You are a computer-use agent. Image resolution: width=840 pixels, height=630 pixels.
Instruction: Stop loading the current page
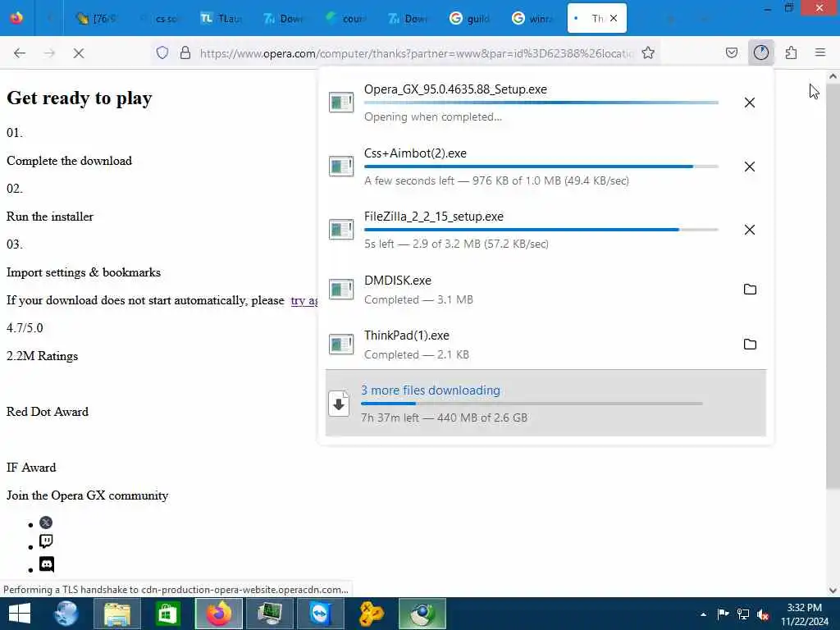pyautogui.click(x=78, y=53)
